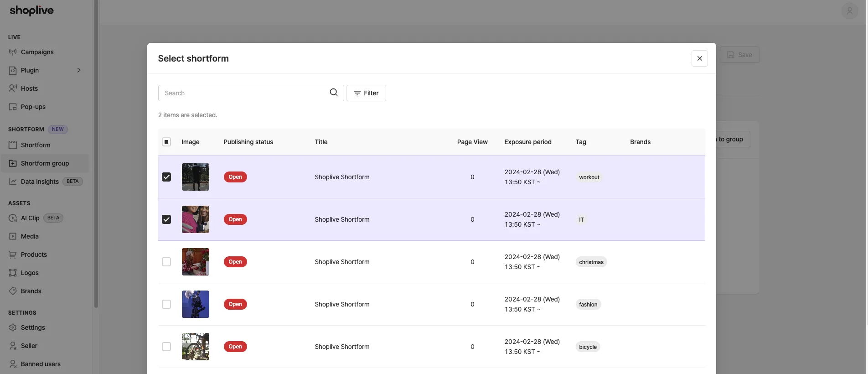This screenshot has width=868, height=374.
Task: Click the Publishing status column header
Action: pos(248,142)
